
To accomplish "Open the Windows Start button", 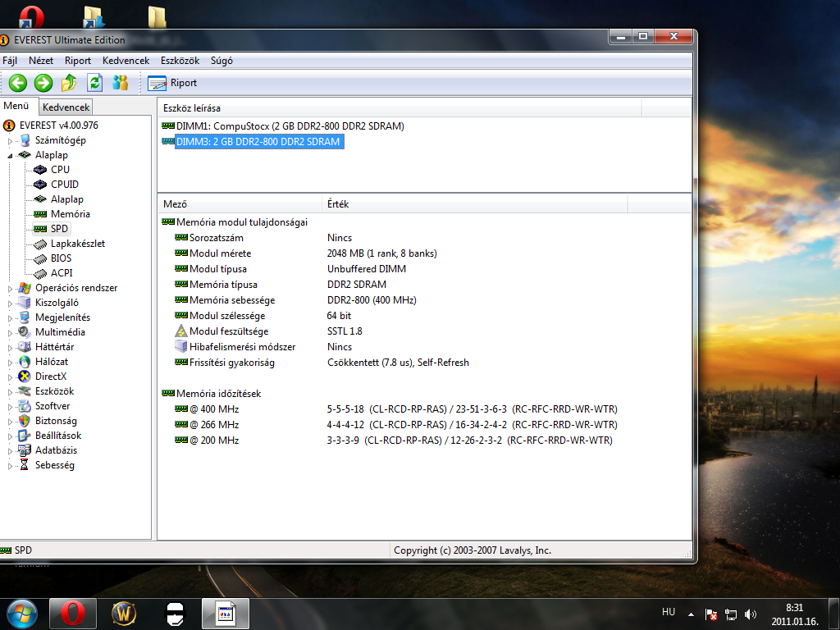I will click(22, 614).
